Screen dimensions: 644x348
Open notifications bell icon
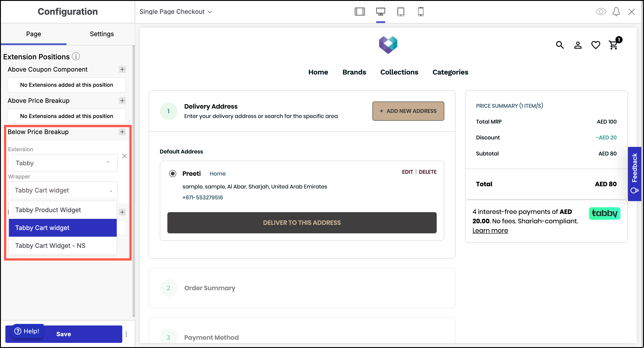616,12
